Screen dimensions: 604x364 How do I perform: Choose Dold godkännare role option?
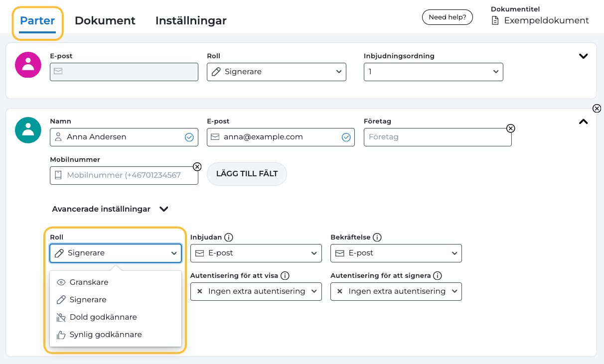point(103,317)
